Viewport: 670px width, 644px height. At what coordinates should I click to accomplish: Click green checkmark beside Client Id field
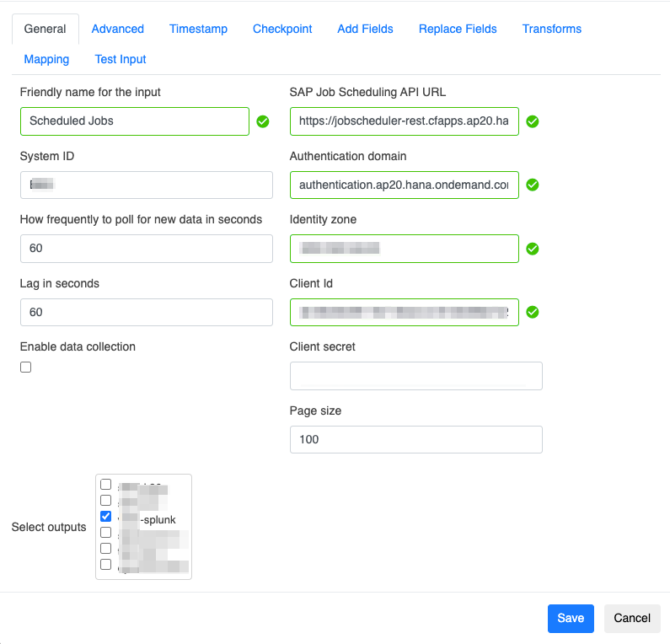(533, 313)
